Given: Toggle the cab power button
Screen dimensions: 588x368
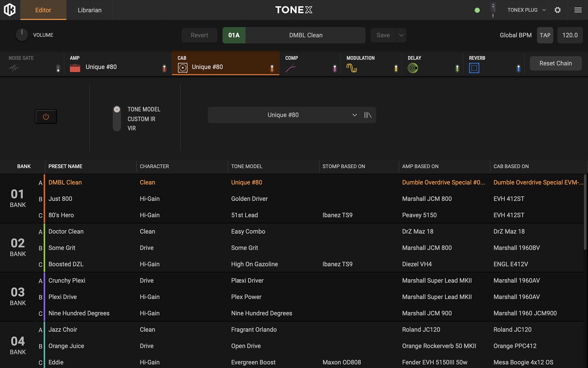Looking at the screenshot, I should point(46,117).
